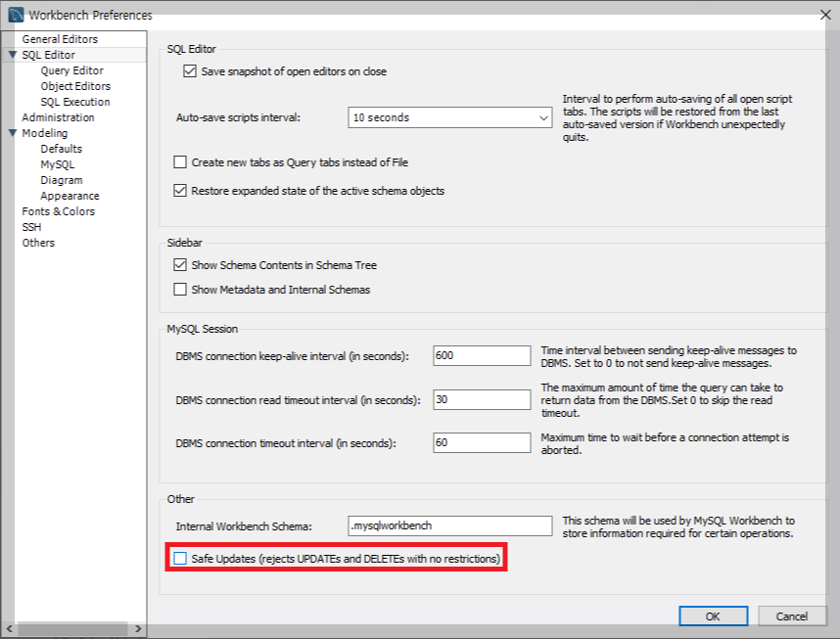Select SSH in the sidebar
Viewport: 840px width, 639px height.
[31, 227]
